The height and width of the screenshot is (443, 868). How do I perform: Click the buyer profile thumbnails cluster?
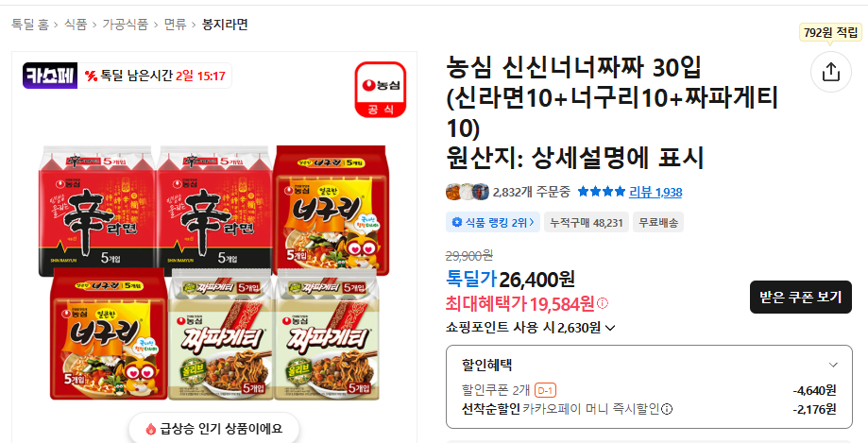(468, 192)
